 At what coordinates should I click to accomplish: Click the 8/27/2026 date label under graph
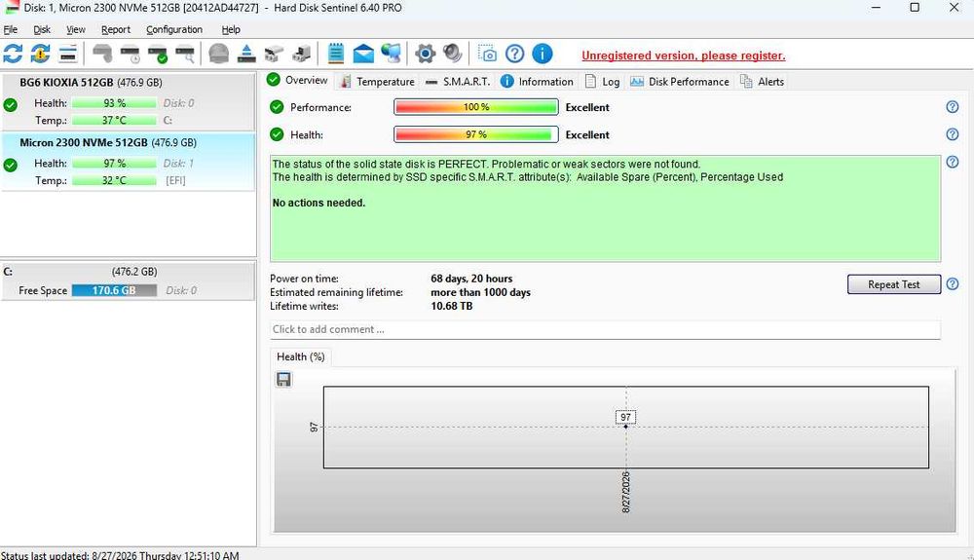coord(625,492)
